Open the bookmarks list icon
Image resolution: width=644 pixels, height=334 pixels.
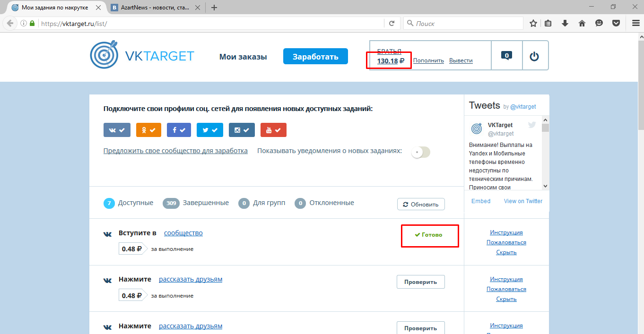548,23
